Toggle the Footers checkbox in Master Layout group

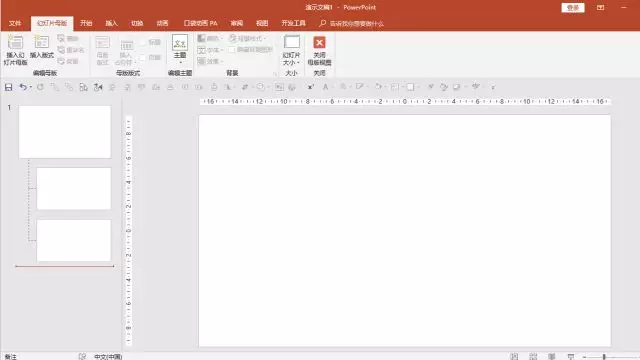pos(142,58)
